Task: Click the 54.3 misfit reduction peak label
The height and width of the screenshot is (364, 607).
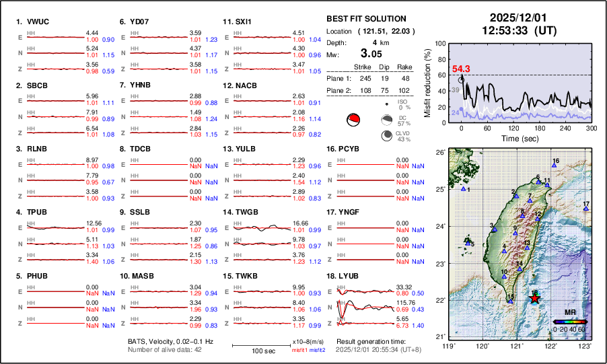Action: pyautogui.click(x=461, y=69)
